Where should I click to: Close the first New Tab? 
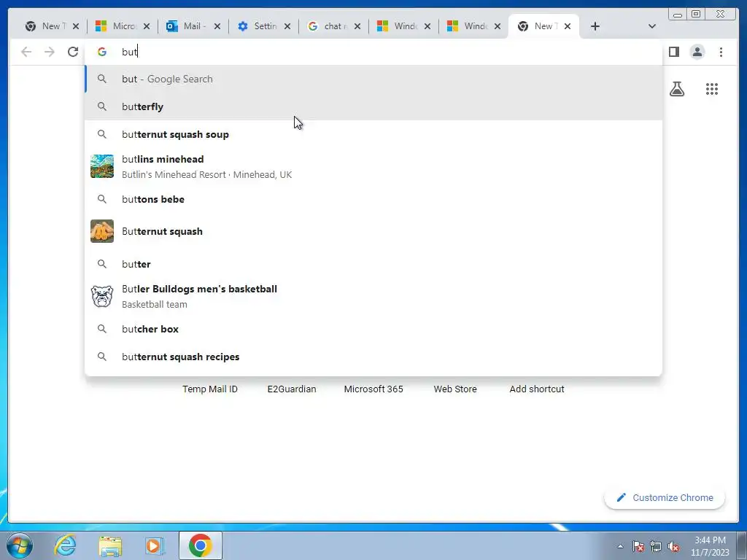pyautogui.click(x=75, y=26)
